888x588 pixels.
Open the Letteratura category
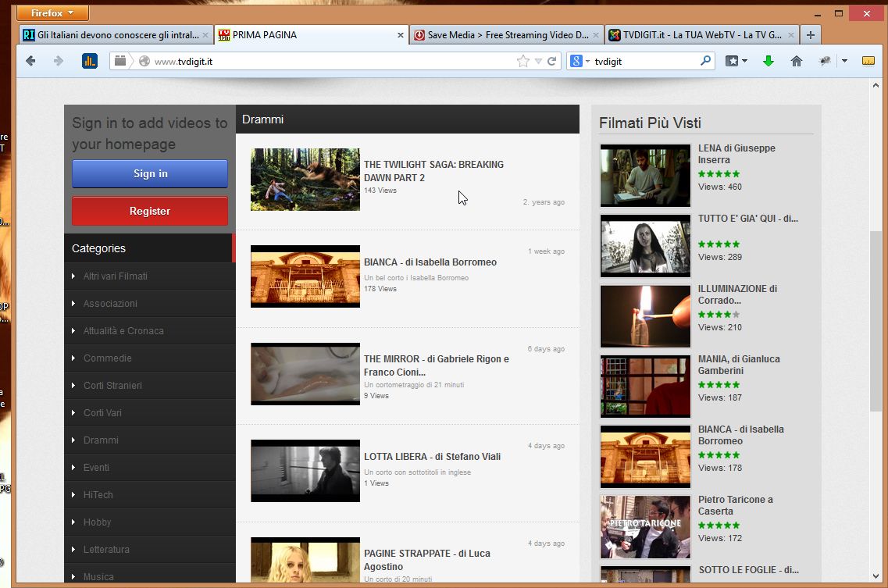(x=149, y=550)
